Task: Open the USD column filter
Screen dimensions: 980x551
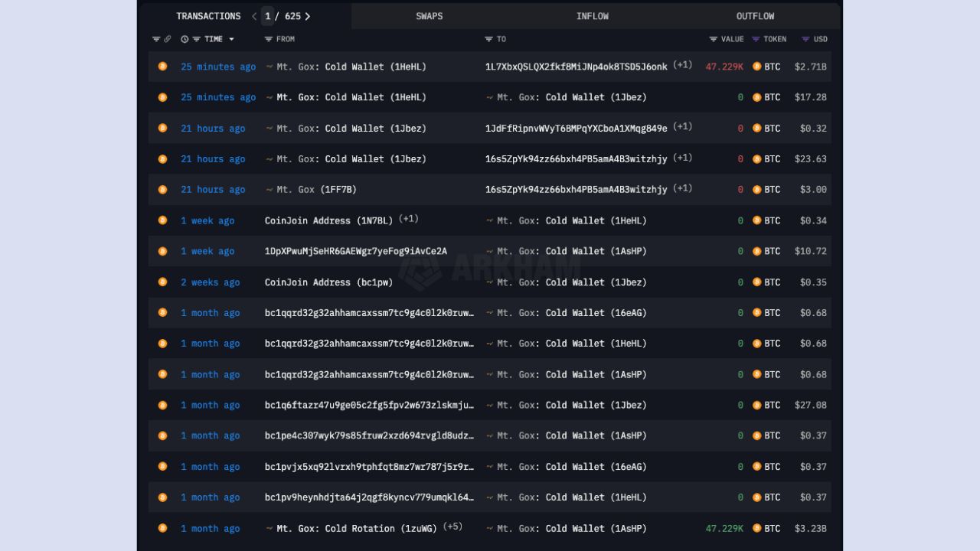Action: coord(805,39)
